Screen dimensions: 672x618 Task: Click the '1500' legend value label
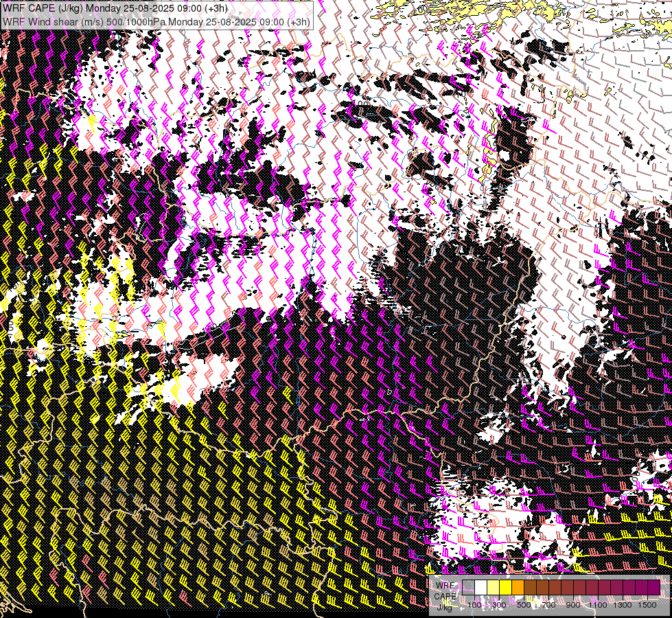647,605
